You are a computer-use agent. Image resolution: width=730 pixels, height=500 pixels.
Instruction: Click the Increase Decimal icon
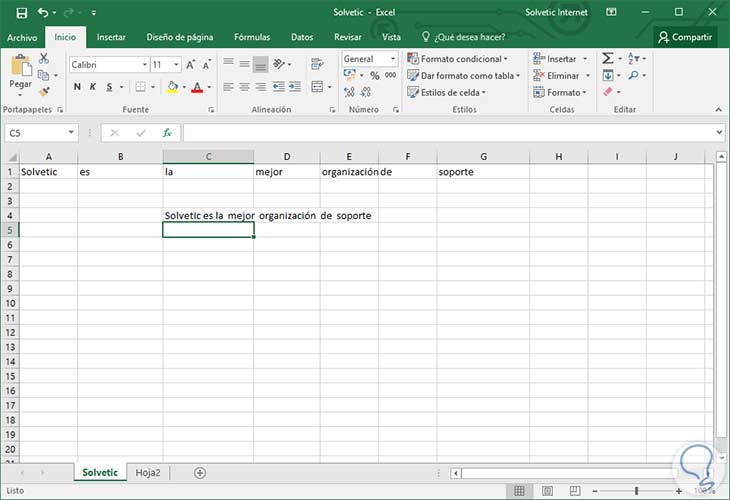click(350, 92)
